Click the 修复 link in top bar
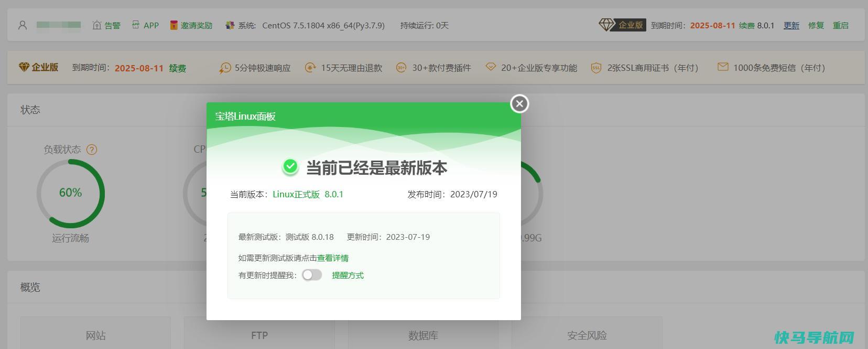 click(816, 25)
